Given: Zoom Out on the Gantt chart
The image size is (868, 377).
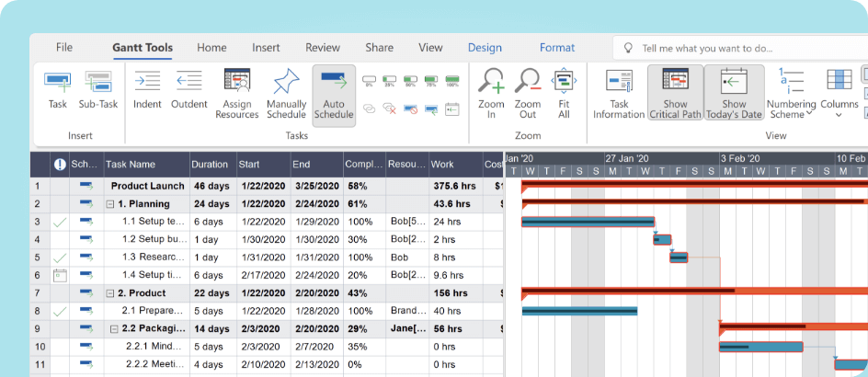Looking at the screenshot, I should coord(528,94).
